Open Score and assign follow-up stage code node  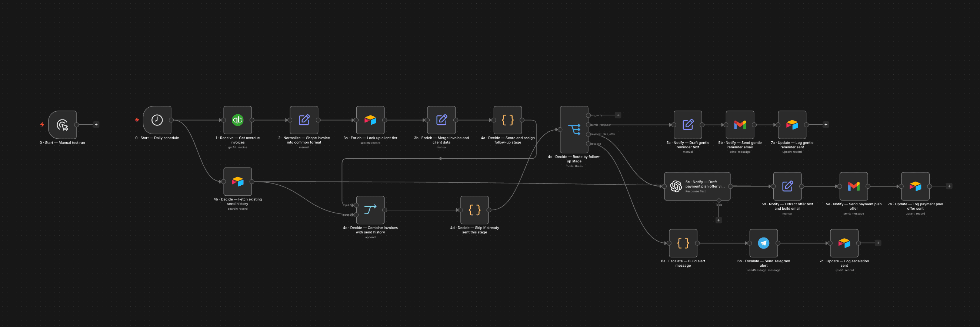coord(507,120)
